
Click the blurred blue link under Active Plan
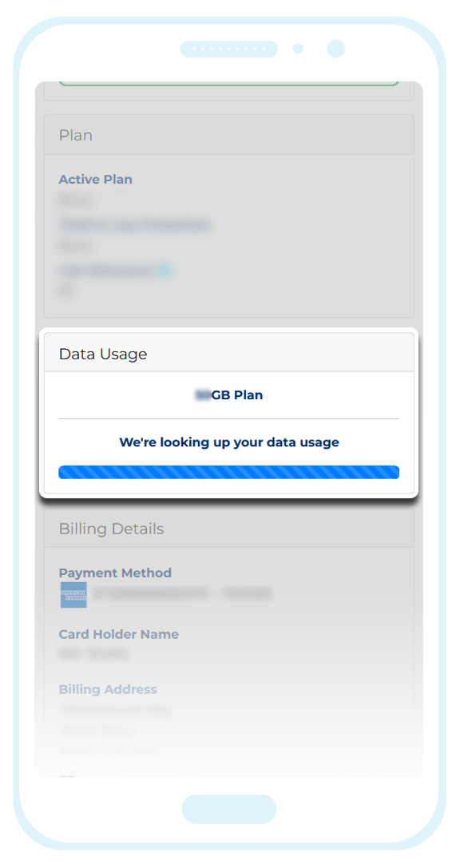coord(134,224)
